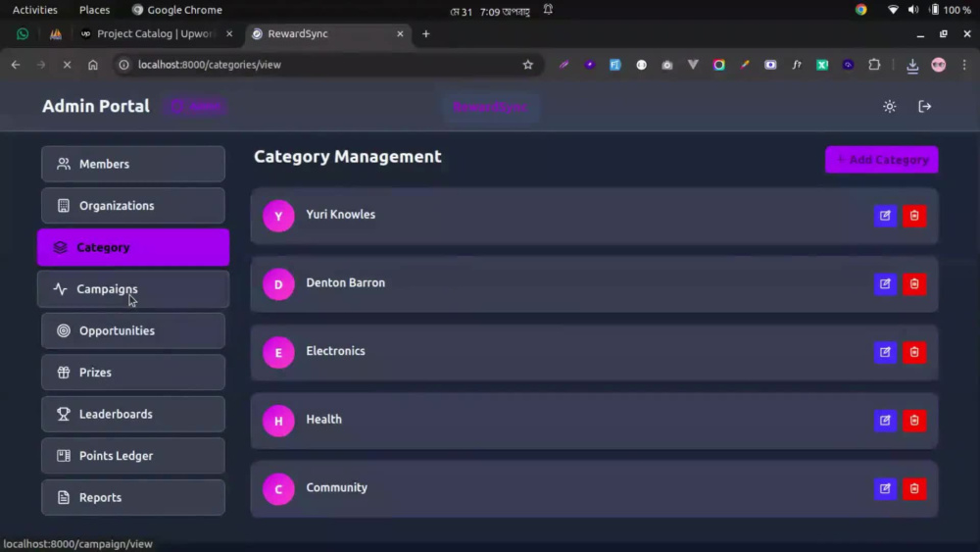Open the Google Chrome app menu
The image size is (980, 552).
click(176, 10)
